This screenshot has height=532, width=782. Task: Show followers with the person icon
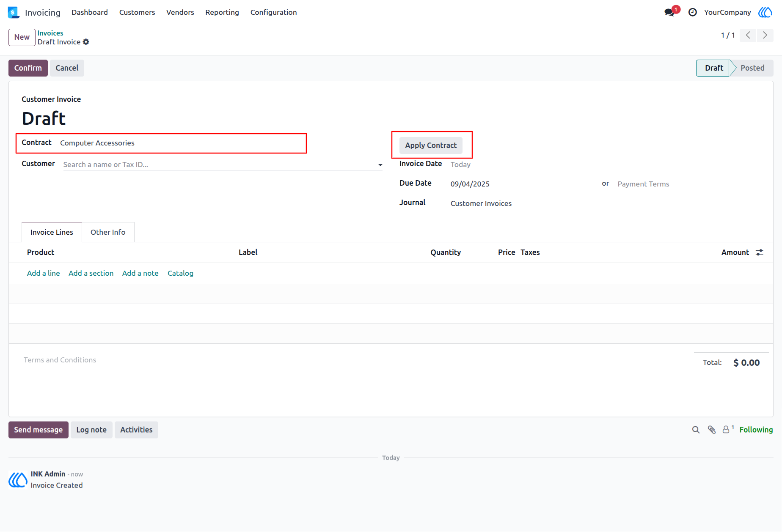point(728,430)
